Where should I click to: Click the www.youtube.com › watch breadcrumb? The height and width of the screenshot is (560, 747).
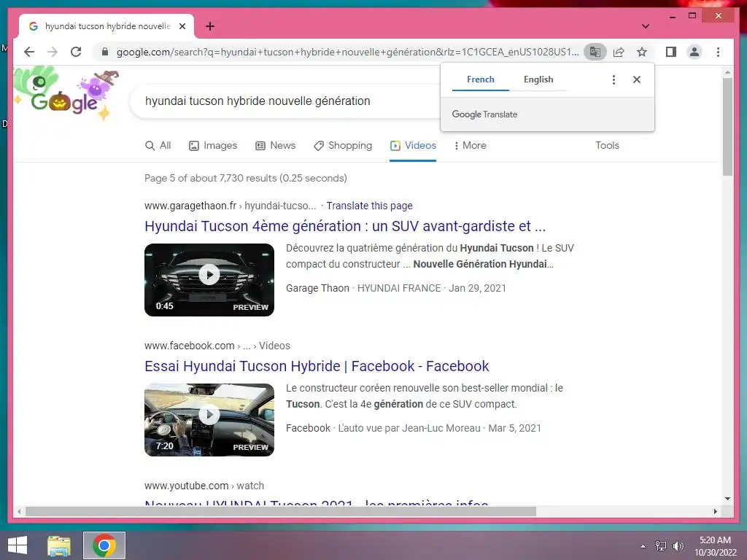click(x=204, y=486)
